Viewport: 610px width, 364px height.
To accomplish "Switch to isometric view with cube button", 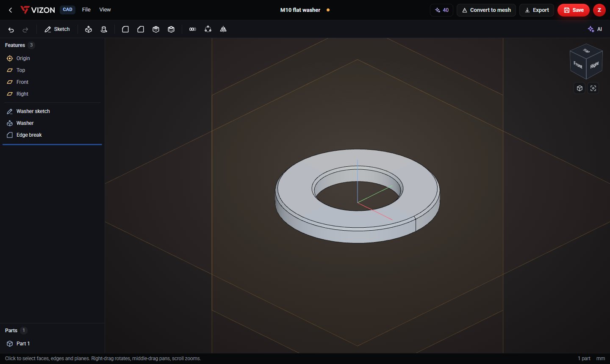I will [x=579, y=88].
